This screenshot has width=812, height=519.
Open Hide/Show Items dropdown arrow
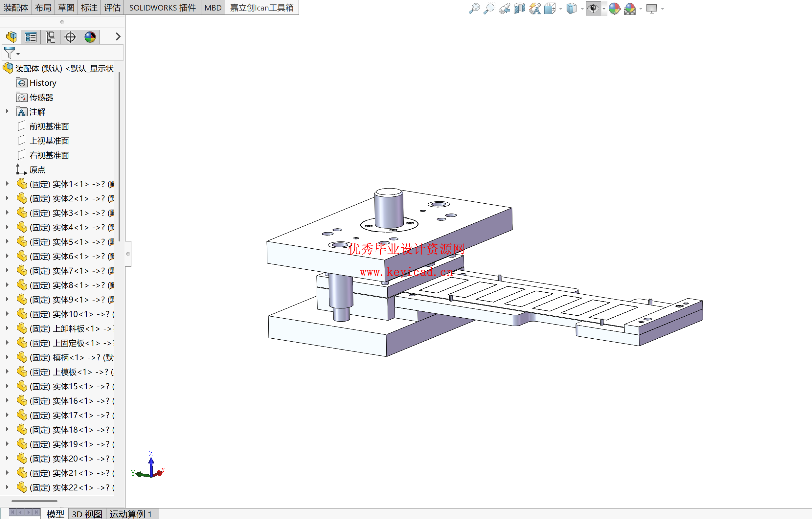point(604,9)
